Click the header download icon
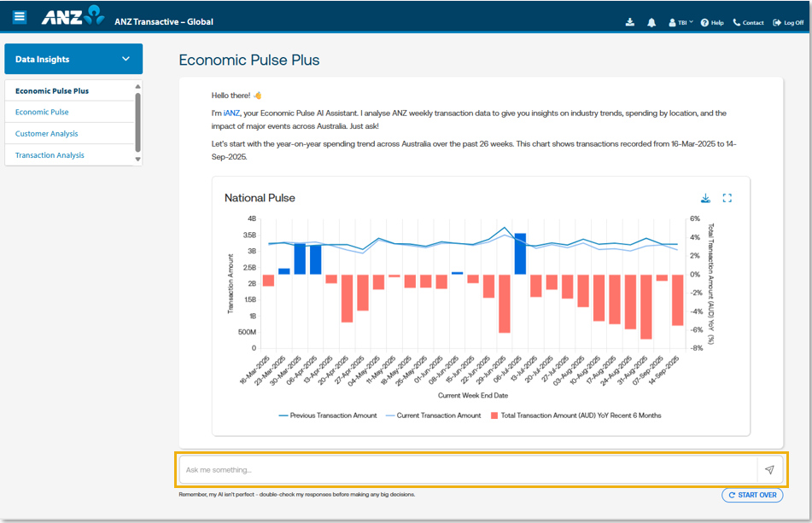The image size is (812, 523). tap(630, 22)
